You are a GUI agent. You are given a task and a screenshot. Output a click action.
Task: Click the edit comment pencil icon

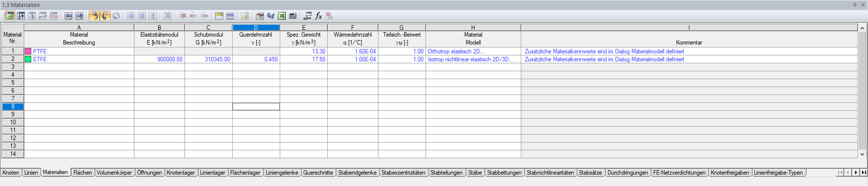click(x=245, y=16)
